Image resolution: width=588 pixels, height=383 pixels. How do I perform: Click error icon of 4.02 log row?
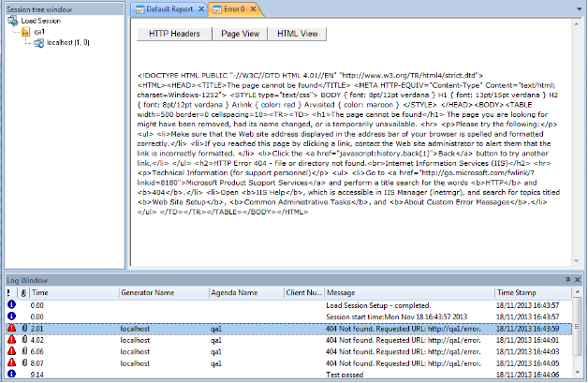coord(11,340)
